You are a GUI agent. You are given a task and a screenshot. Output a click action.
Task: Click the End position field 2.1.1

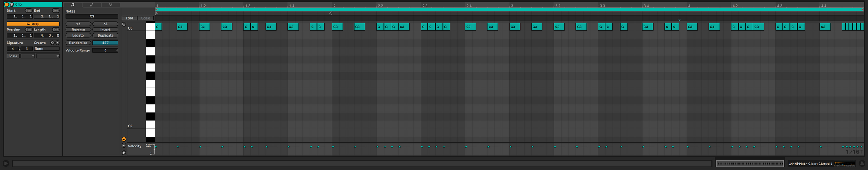(x=46, y=16)
